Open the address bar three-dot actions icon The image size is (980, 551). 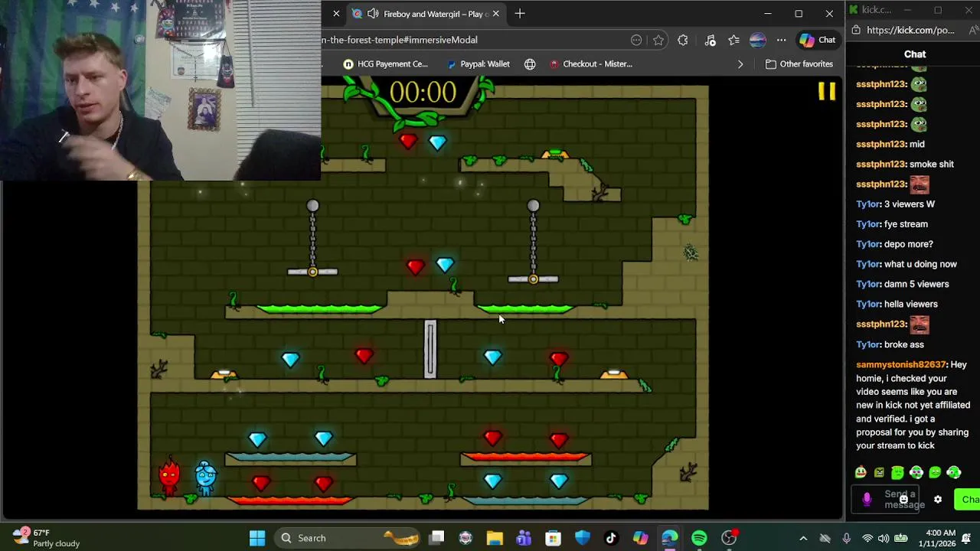pos(636,40)
